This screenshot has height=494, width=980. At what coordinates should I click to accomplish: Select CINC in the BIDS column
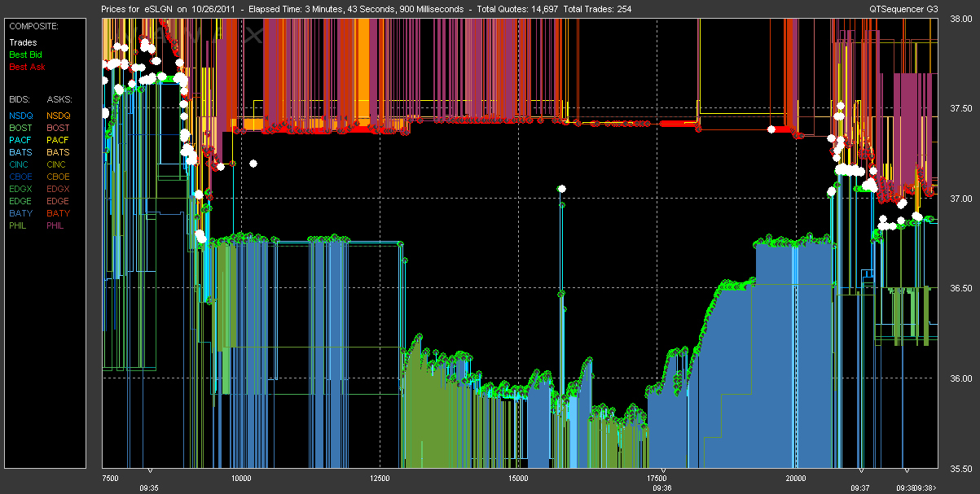(20, 164)
